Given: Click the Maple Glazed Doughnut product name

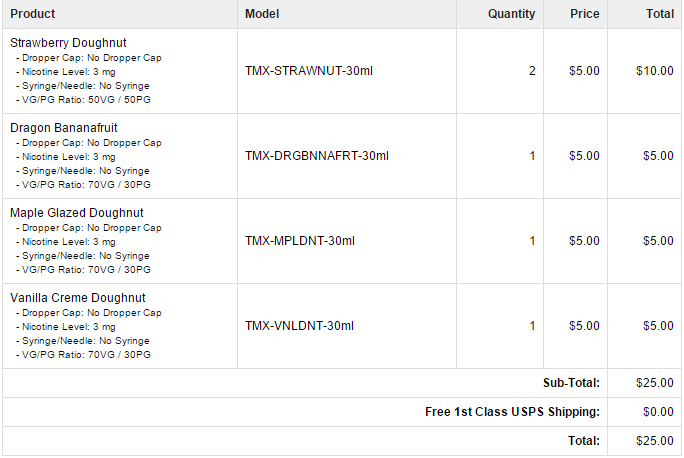Looking at the screenshot, I should [77, 213].
